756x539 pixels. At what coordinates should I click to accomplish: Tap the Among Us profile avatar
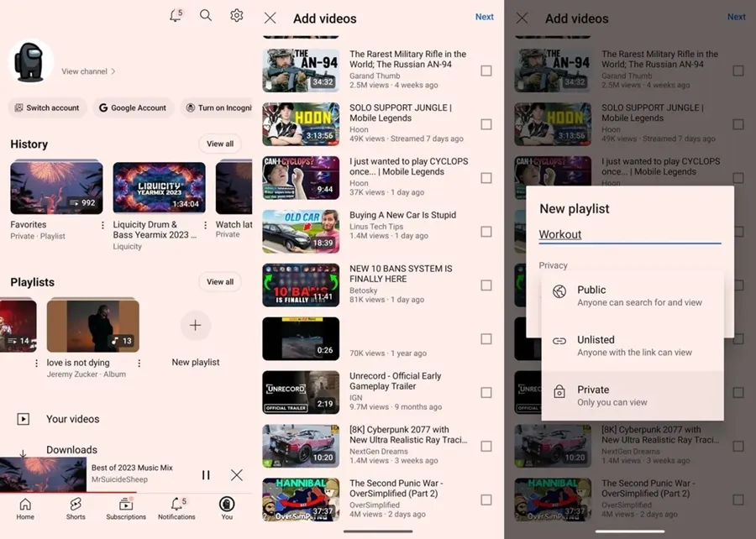click(31, 61)
